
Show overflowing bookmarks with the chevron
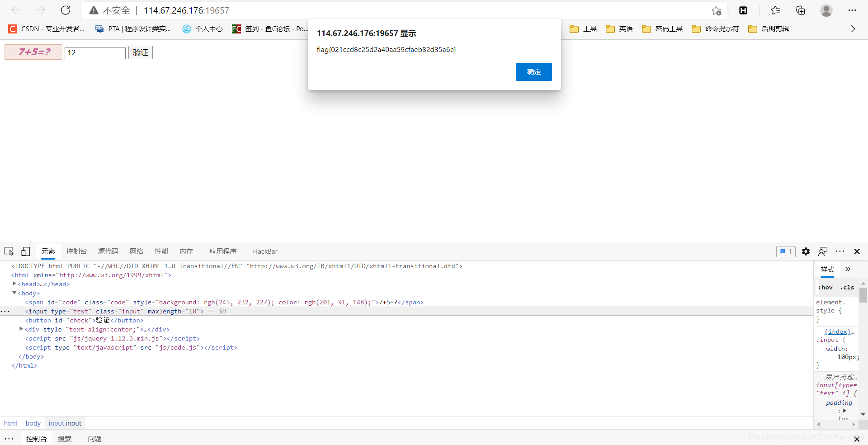click(853, 28)
